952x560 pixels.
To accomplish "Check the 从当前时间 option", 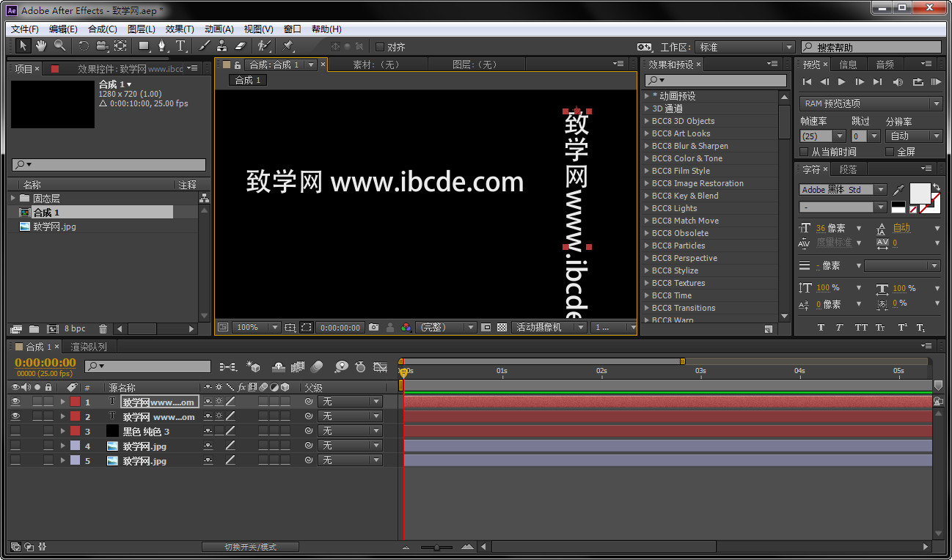I will [804, 152].
